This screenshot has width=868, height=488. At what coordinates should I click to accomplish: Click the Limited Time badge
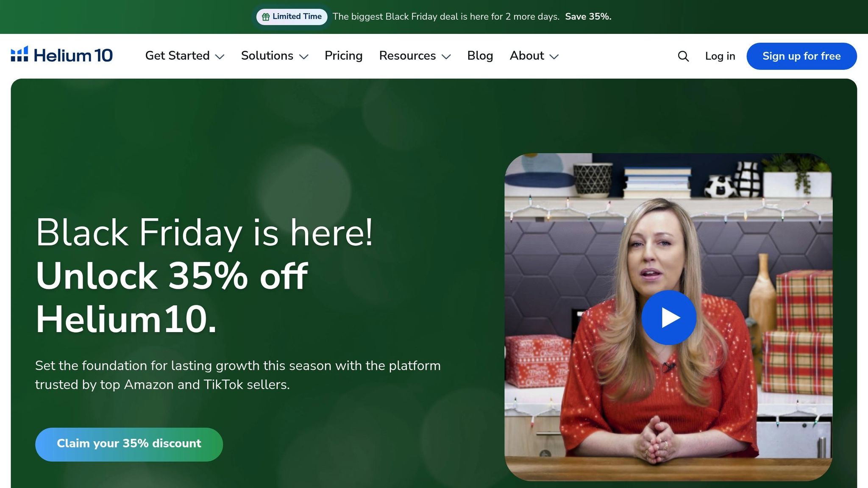pos(292,17)
